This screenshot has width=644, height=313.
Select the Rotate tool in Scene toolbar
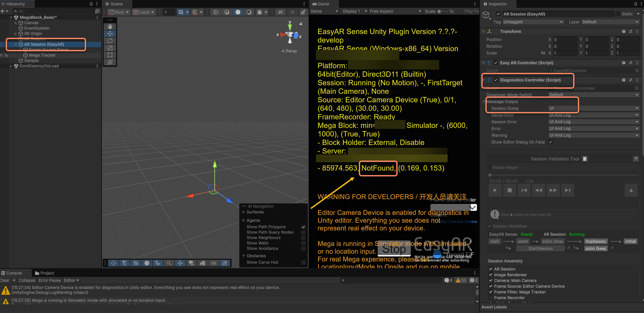click(x=110, y=41)
